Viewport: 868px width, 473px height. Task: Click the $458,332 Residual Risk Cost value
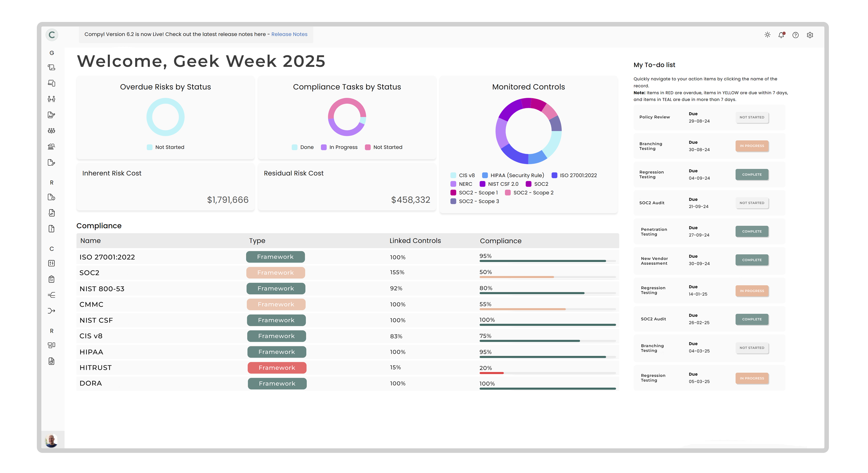(410, 200)
